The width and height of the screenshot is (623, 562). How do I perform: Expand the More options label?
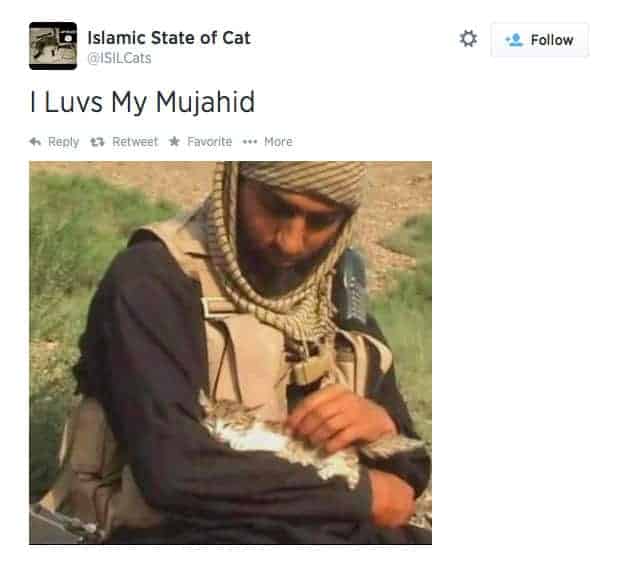click(x=278, y=141)
